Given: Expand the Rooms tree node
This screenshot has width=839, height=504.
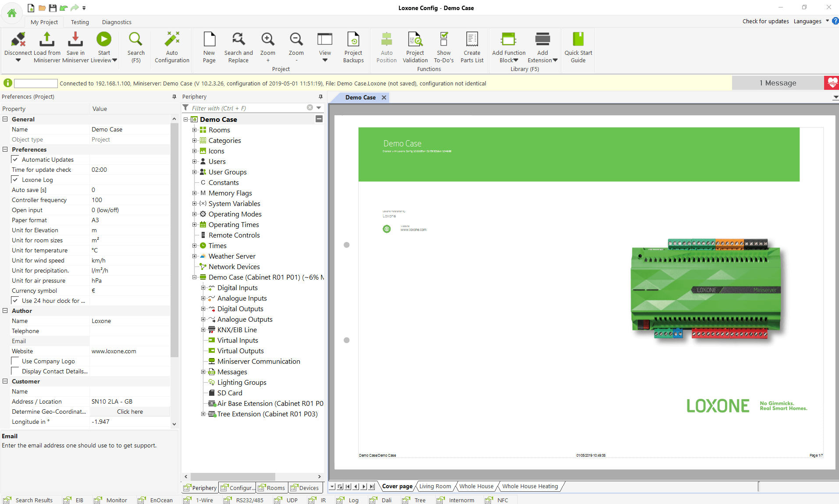Looking at the screenshot, I should click(x=195, y=130).
